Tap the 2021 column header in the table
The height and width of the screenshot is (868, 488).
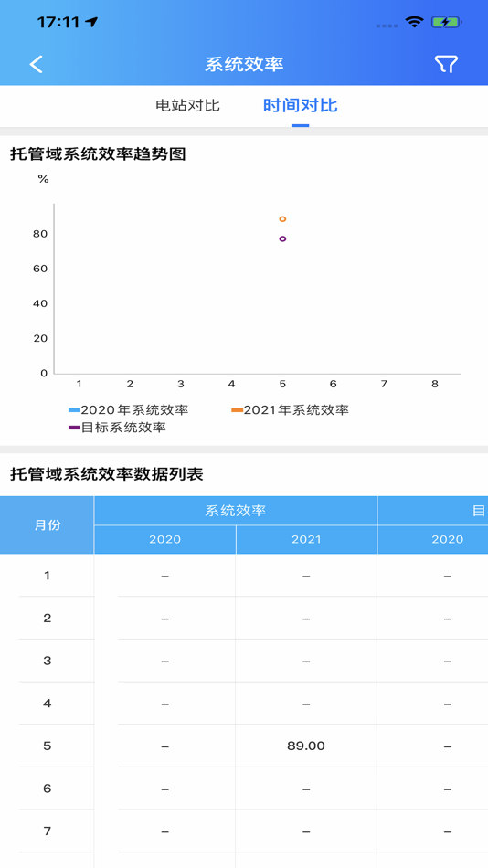click(x=306, y=540)
